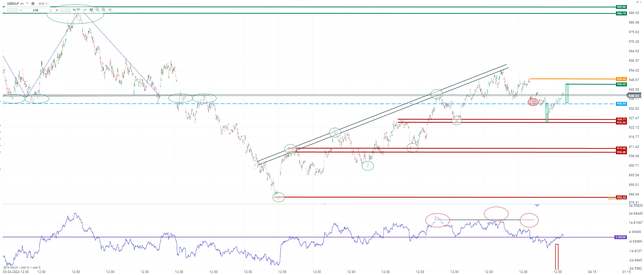Click the 24.68445 MACD axis value

point(635,214)
